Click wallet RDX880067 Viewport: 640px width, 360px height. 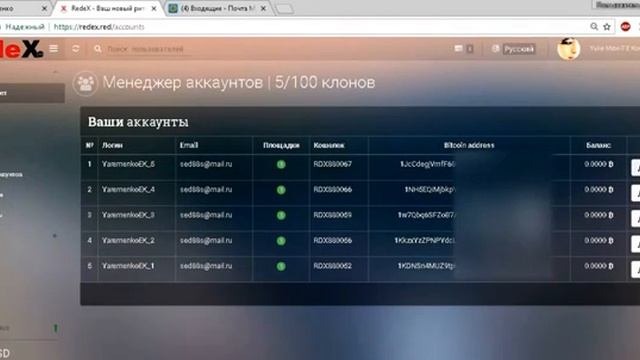point(333,164)
